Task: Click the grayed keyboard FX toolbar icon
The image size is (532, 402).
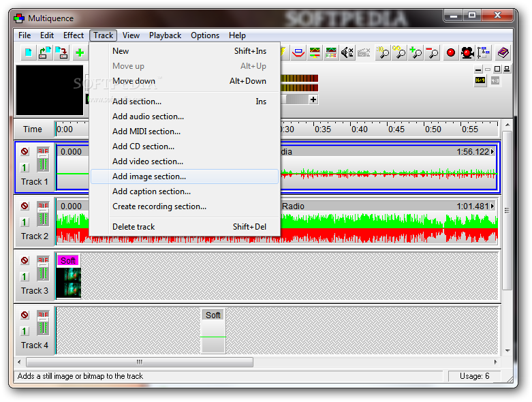Action: coord(363,52)
